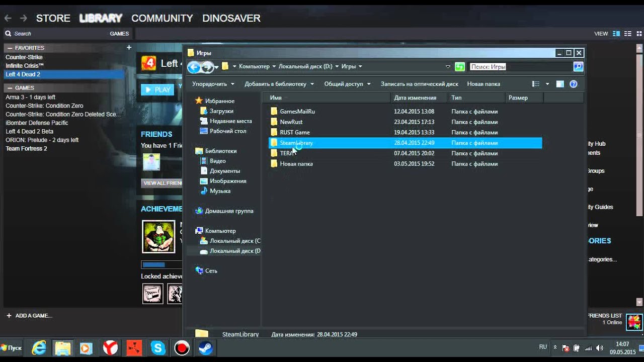Click the Steam library search field
The width and height of the screenshot is (644, 362).
click(x=55, y=34)
